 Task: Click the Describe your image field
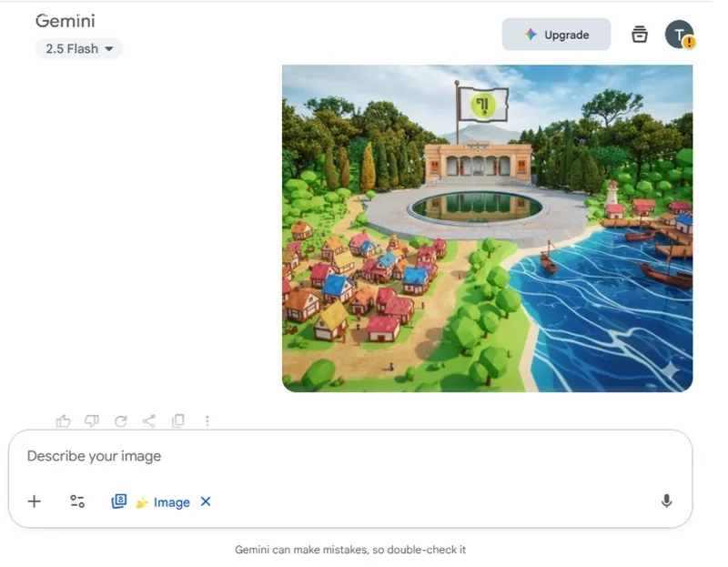(350, 456)
